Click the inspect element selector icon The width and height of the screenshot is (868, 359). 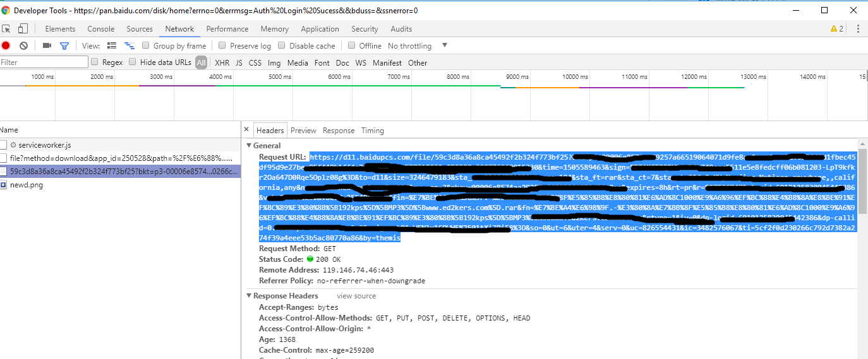6,29
